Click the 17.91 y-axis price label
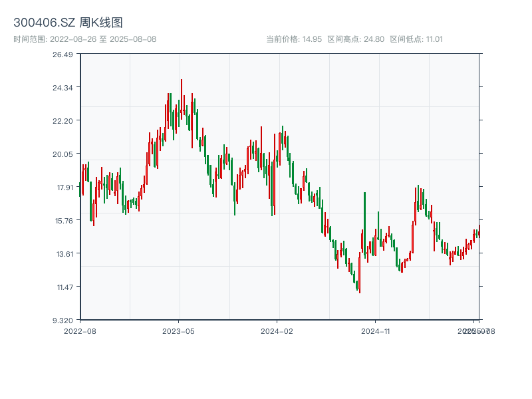This screenshot has width=532, height=399. point(63,188)
